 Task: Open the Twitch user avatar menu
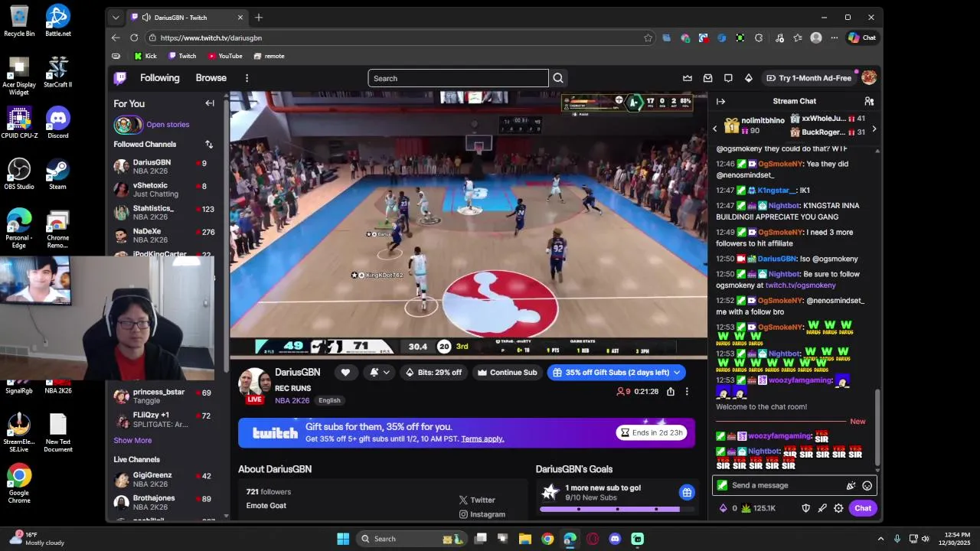(x=869, y=78)
